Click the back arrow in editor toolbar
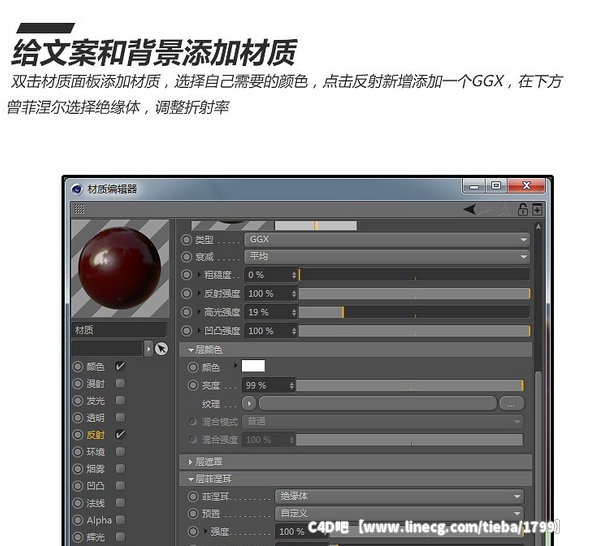This screenshot has height=546, width=594. coord(470,209)
